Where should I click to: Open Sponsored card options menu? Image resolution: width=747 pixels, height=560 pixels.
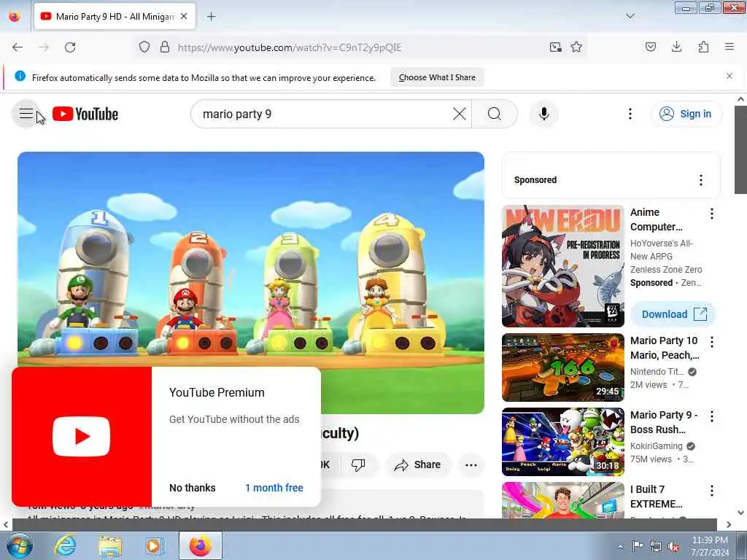[x=700, y=180]
